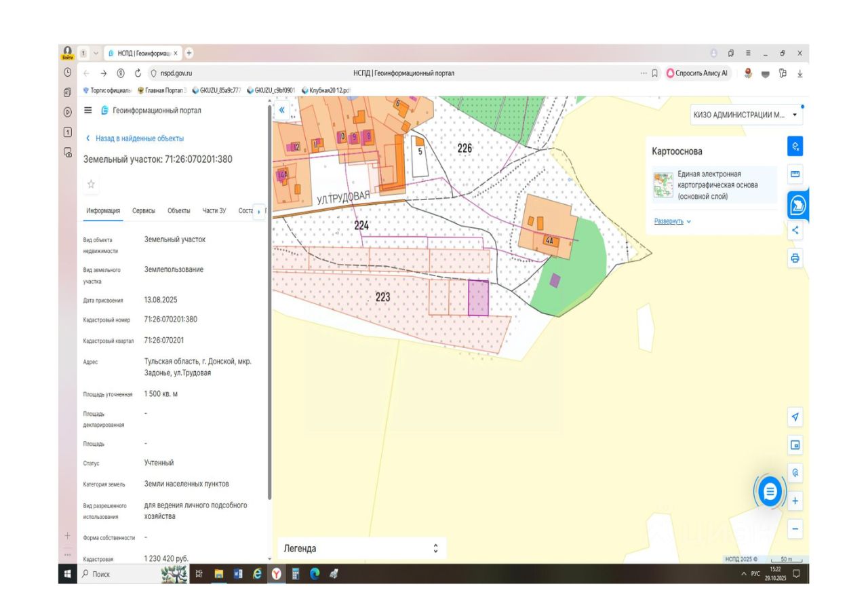
Task: Open the hamburger menu of the portal
Action: 87,111
